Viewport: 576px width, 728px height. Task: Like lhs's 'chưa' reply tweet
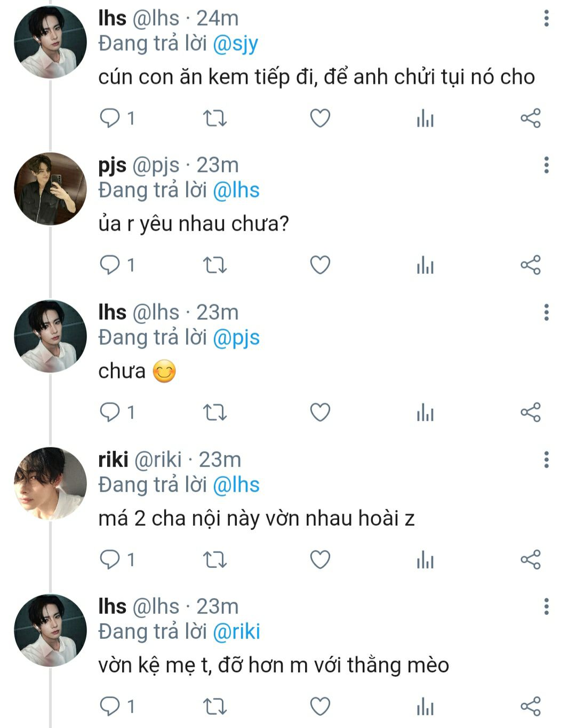(320, 413)
